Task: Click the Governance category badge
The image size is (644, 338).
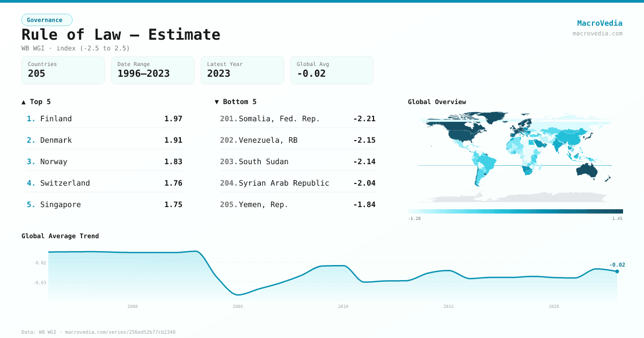Action: 47,19
